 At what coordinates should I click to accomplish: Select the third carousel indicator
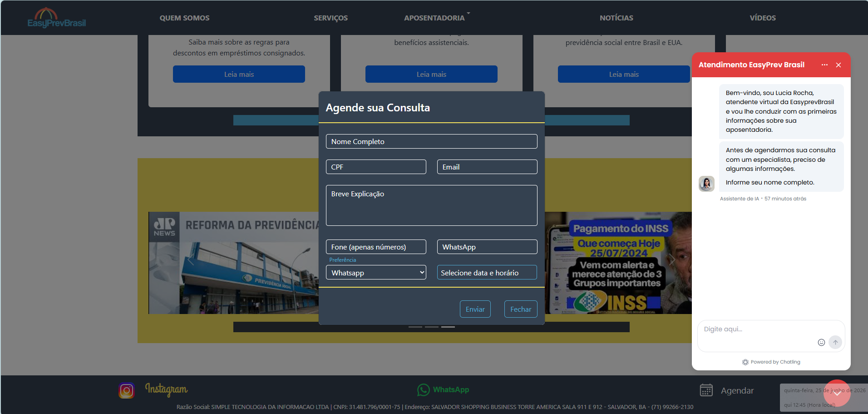(x=448, y=327)
